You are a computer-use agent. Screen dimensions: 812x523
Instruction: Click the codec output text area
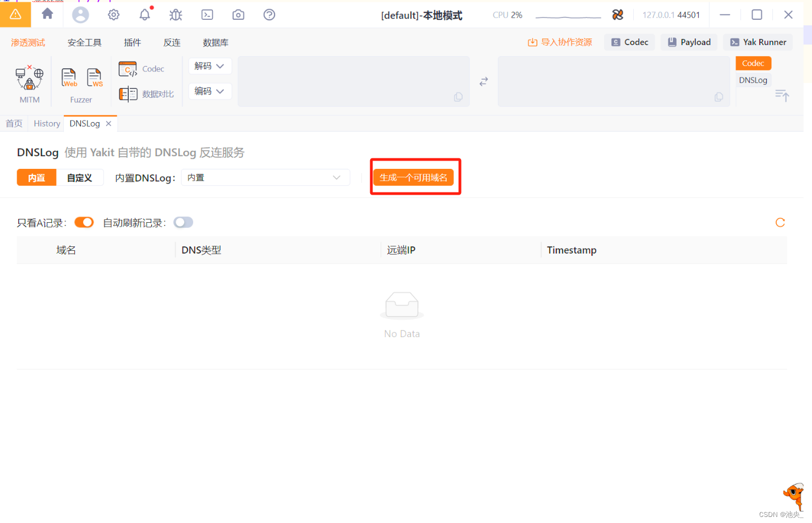[x=614, y=81]
